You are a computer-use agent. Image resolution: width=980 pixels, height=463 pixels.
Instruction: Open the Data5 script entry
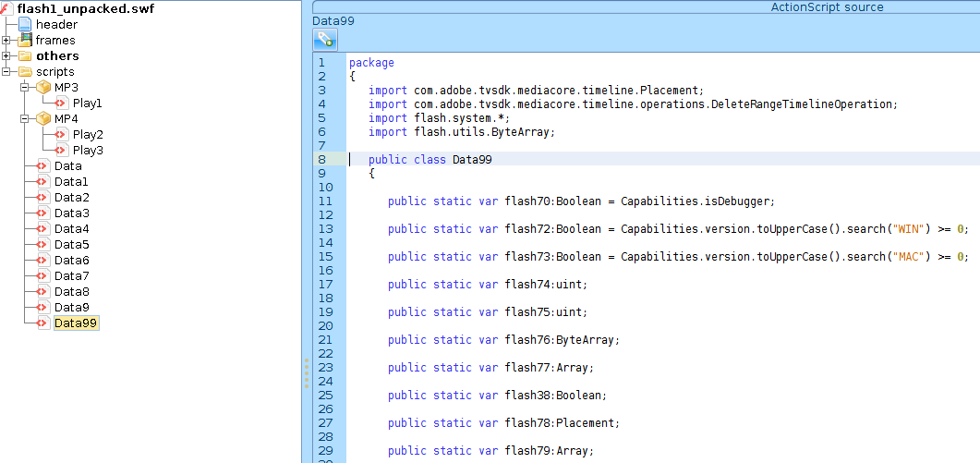[71, 244]
